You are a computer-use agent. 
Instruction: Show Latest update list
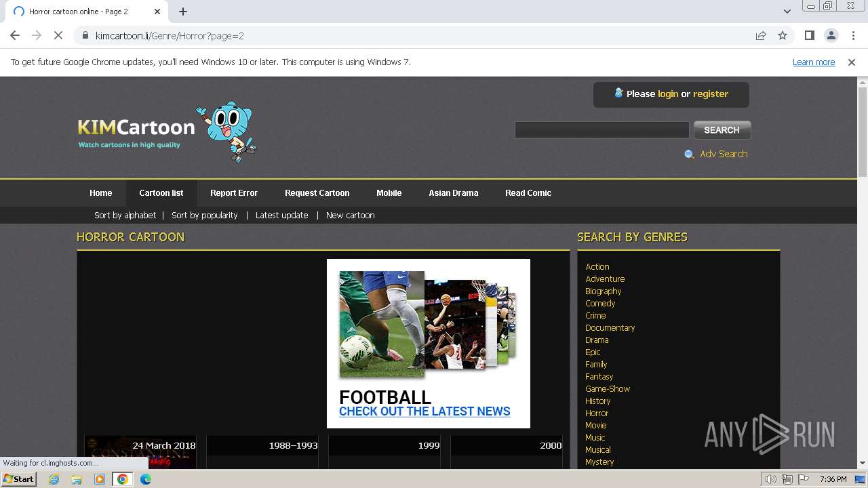282,215
